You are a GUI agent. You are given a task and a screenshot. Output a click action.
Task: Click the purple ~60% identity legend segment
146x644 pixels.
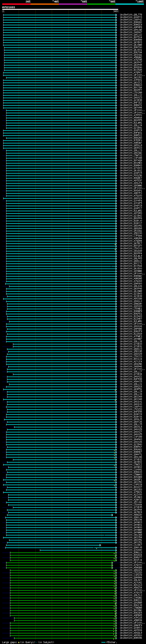coord(73,4)
